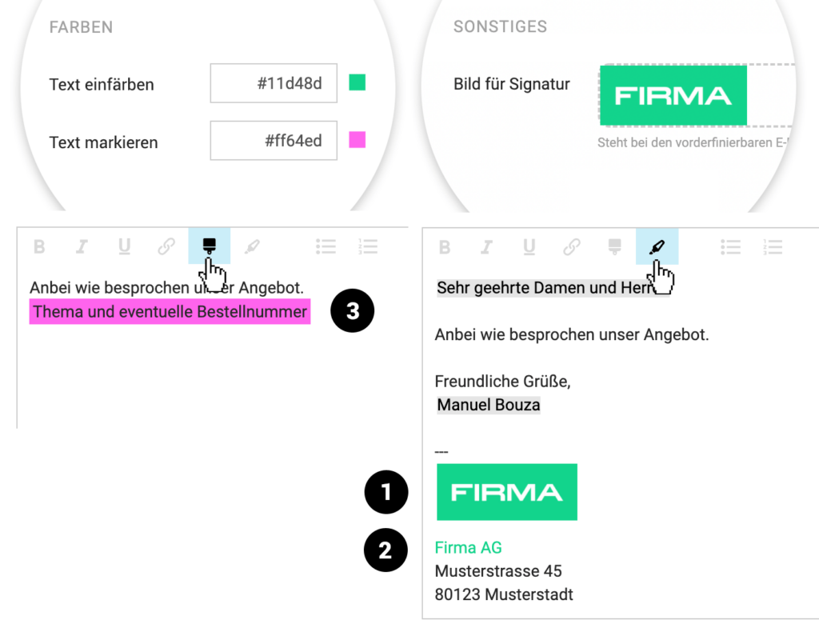Click the greyed brush icon in signature editor
This screenshot has height=644, width=819.
click(614, 246)
